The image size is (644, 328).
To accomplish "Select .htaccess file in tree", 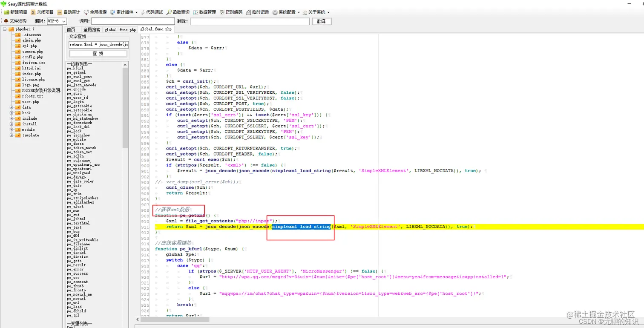I will tap(32, 35).
